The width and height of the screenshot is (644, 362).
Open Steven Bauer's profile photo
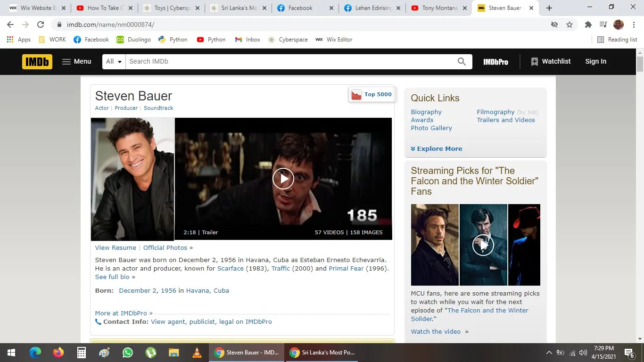132,179
